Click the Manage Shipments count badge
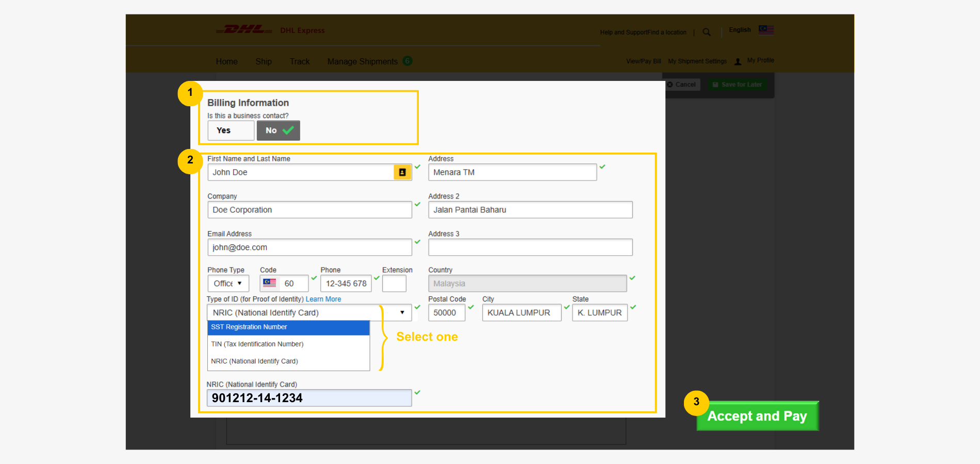 coord(407,61)
